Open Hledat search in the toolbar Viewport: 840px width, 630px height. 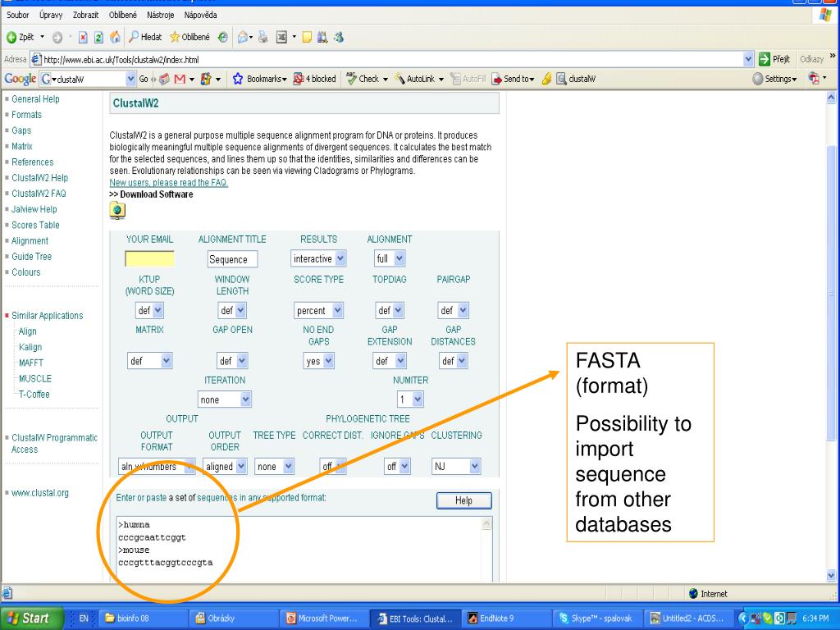145,37
